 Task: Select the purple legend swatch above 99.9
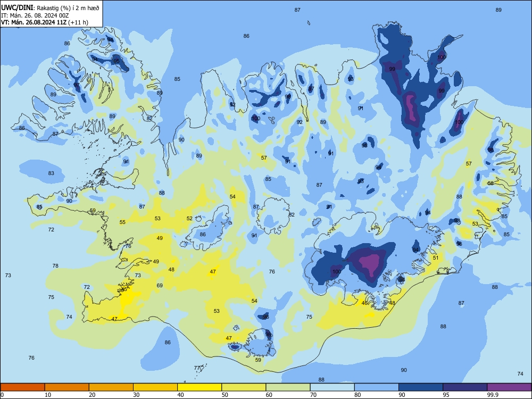point(509,387)
